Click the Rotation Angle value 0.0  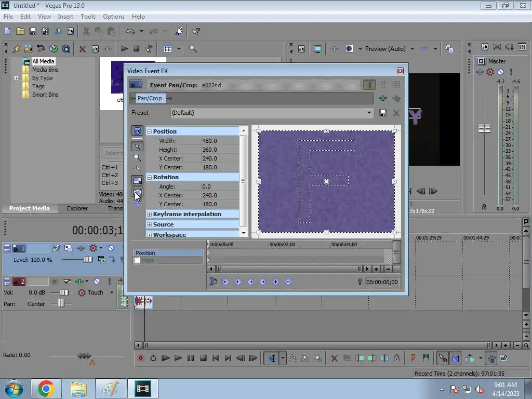click(220, 187)
